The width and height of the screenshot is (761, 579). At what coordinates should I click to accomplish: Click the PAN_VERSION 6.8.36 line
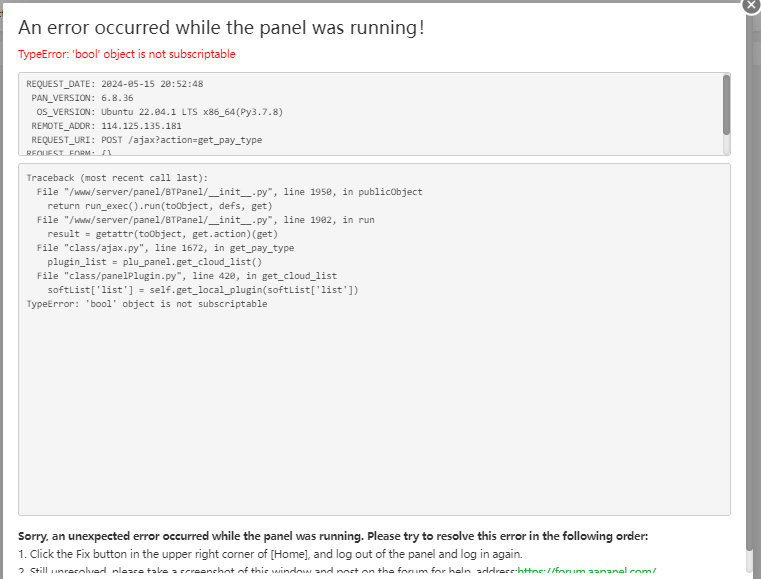(x=89, y=98)
